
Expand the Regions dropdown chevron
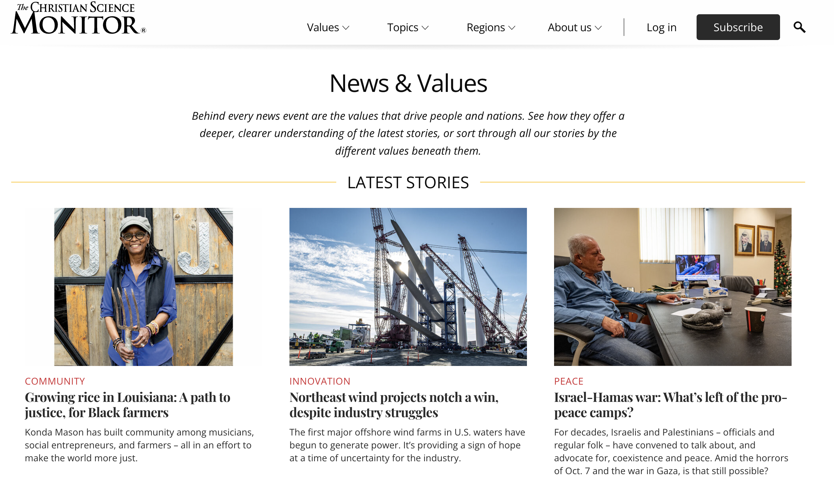512,28
